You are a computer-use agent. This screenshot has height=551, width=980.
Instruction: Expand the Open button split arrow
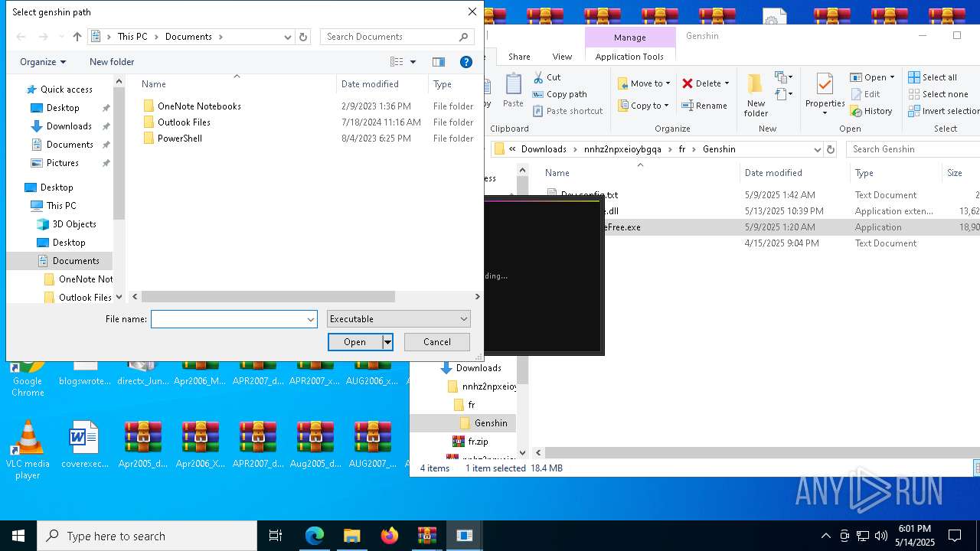[x=387, y=342]
